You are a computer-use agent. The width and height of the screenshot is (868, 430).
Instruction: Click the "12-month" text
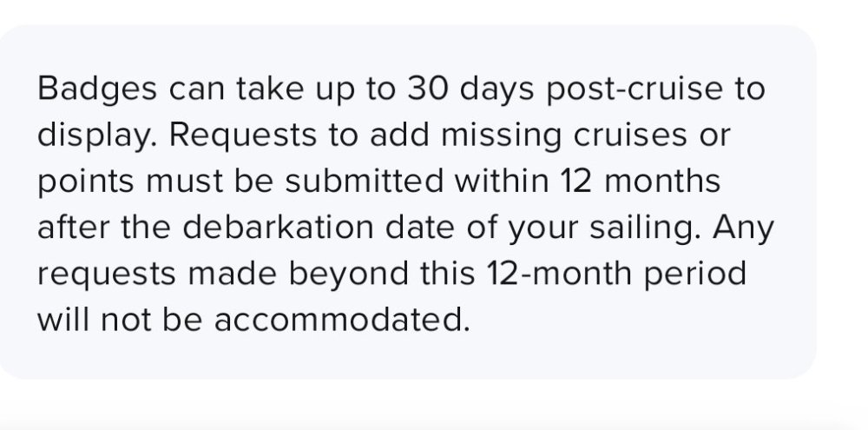click(558, 273)
